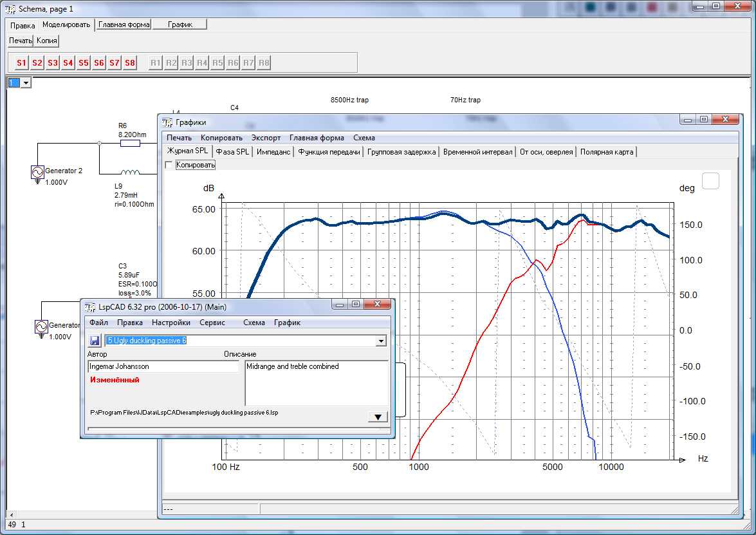Switch to the Временной интервал tab
The image size is (756, 535).
click(x=478, y=152)
